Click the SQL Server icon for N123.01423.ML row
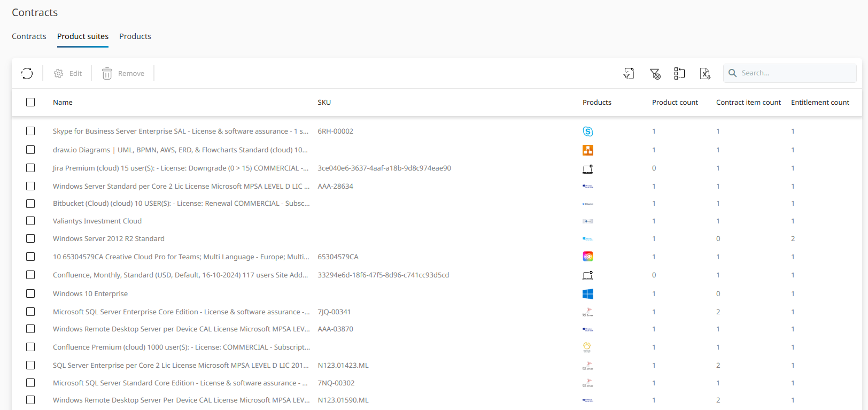The width and height of the screenshot is (868, 410). (x=588, y=366)
